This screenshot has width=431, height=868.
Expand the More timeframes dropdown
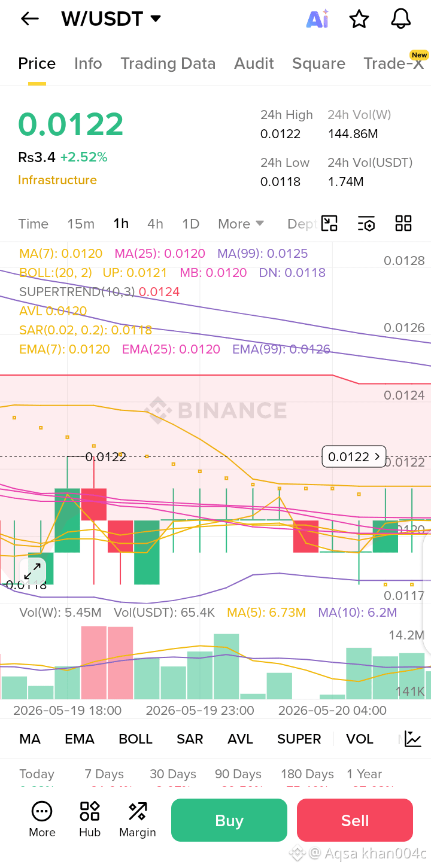coord(241,224)
